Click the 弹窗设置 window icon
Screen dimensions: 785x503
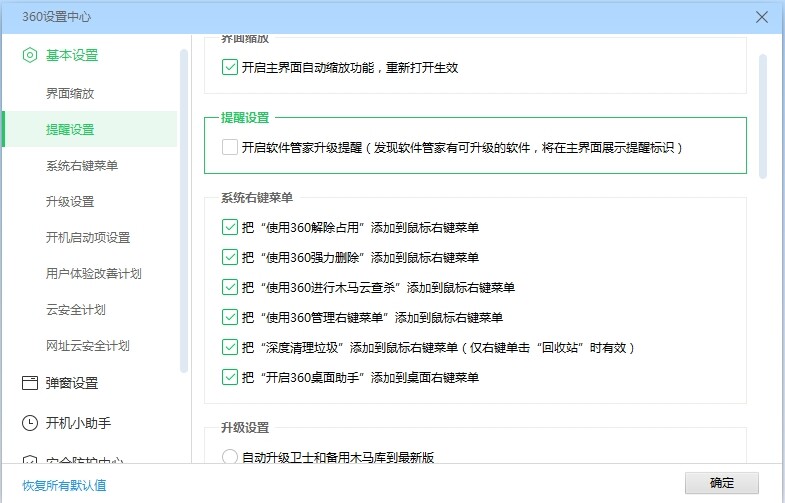coord(30,383)
